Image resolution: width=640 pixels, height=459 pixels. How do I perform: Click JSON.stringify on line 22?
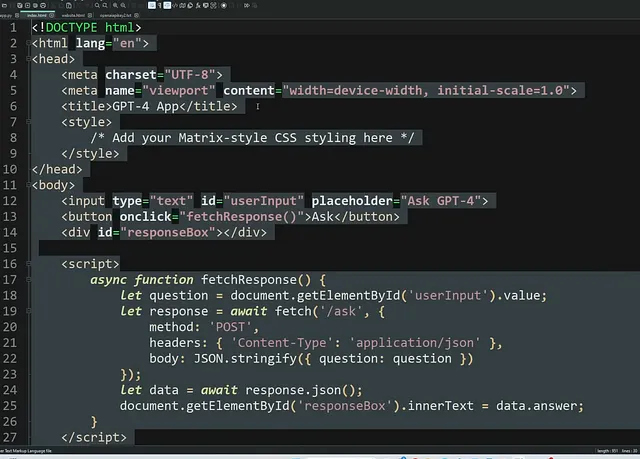point(245,359)
